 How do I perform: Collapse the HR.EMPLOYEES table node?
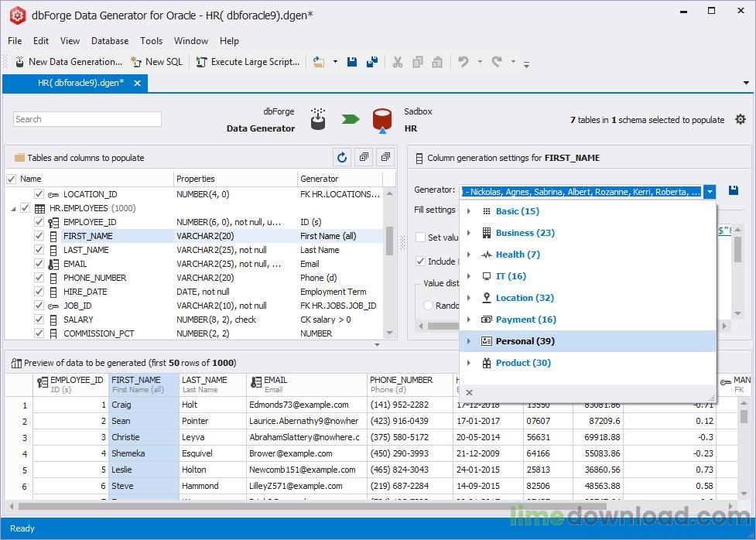coord(13,209)
